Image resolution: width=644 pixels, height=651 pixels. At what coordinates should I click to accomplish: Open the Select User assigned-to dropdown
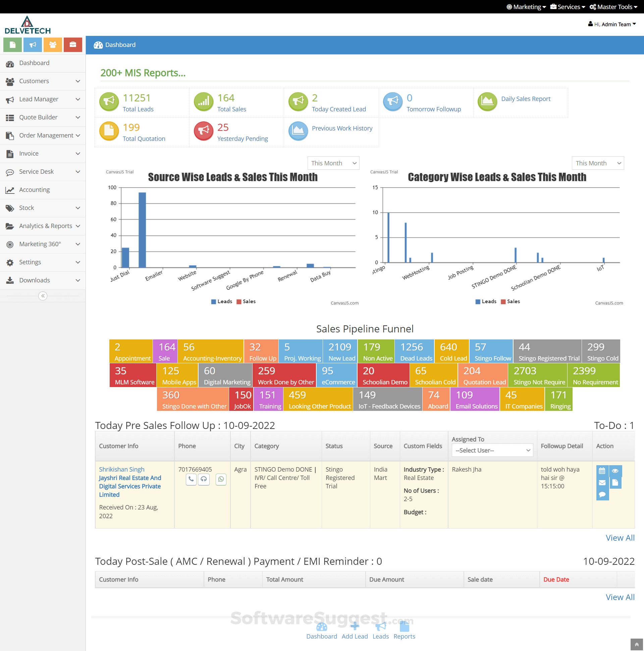pyautogui.click(x=492, y=450)
